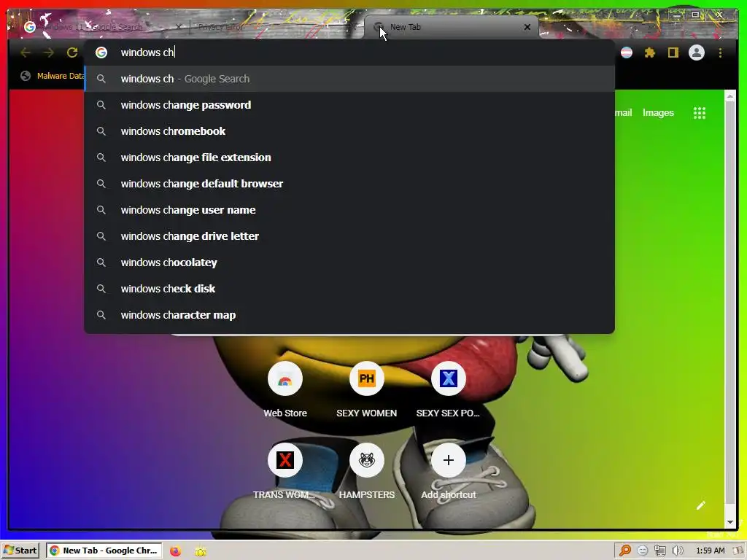This screenshot has height=560, width=747.
Task: Open the Extensions puzzle icon
Action: click(x=650, y=52)
